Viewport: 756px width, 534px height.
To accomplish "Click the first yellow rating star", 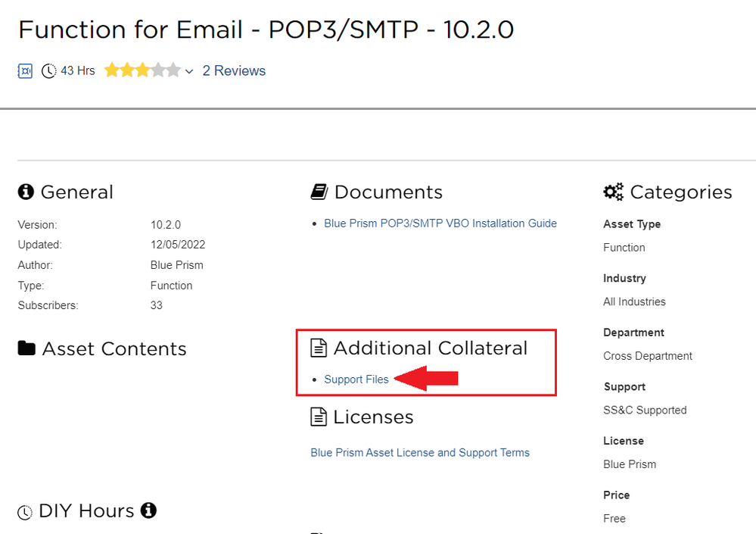I will tap(111, 70).
